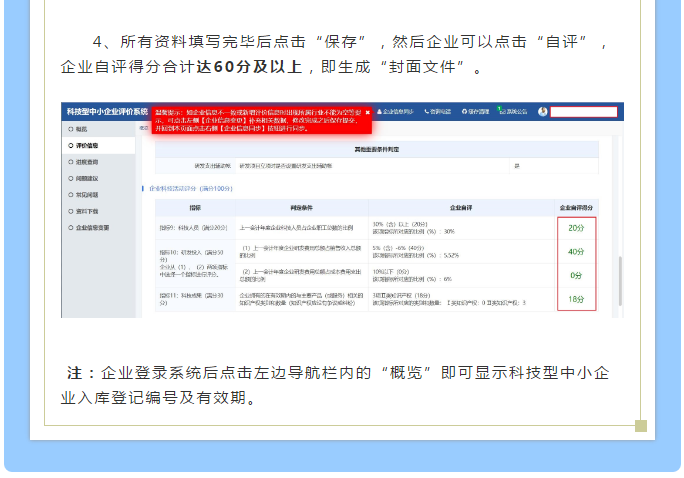Click the 20分 self-evaluation score cell
The width and height of the screenshot is (684, 478).
576,228
